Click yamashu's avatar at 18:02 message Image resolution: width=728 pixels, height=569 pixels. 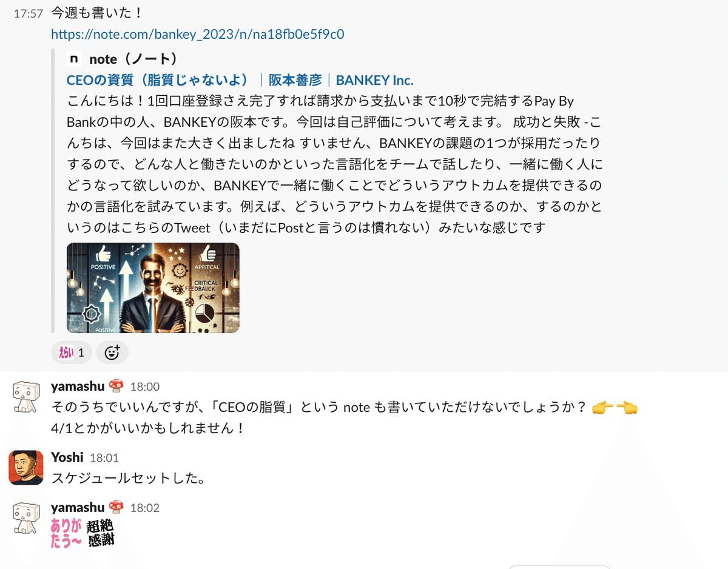click(x=26, y=519)
